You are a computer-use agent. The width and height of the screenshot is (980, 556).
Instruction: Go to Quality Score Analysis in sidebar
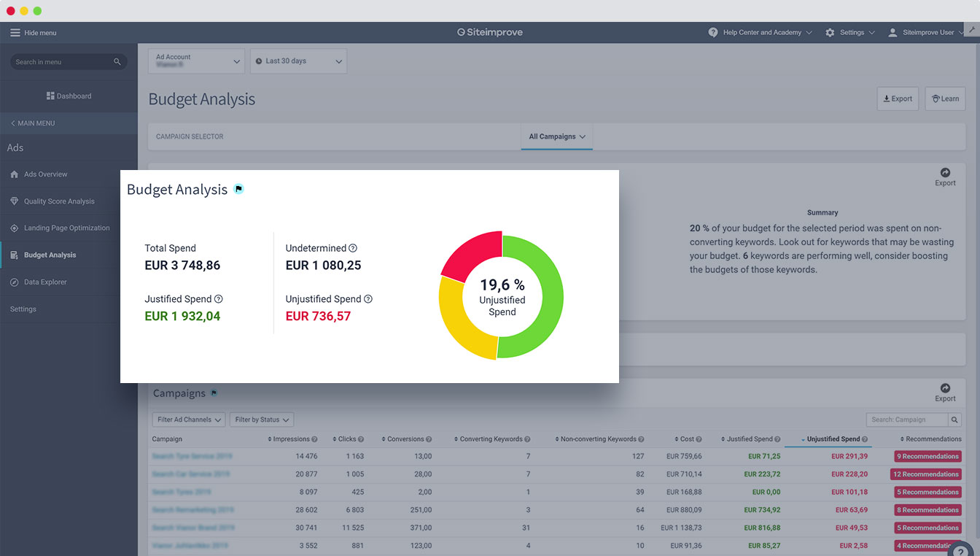[59, 201]
